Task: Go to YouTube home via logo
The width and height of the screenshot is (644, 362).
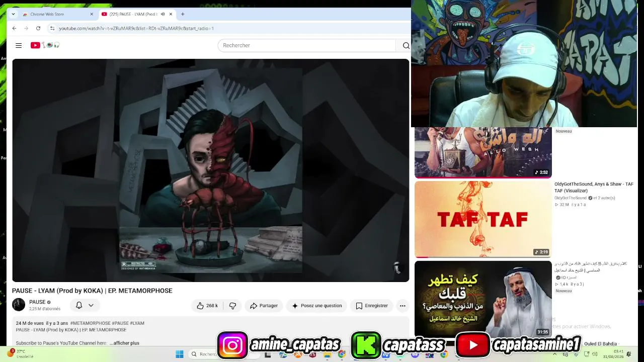Action: 45,45
